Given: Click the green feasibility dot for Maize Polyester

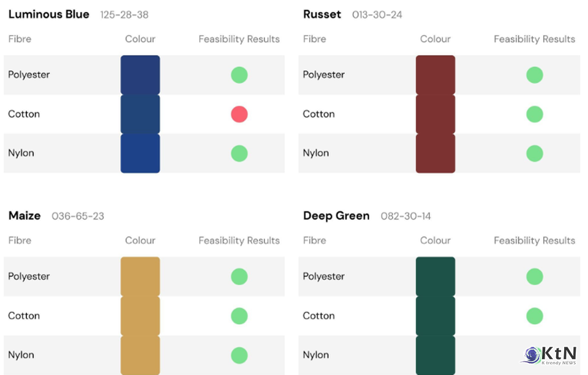Looking at the screenshot, I should [x=239, y=276].
